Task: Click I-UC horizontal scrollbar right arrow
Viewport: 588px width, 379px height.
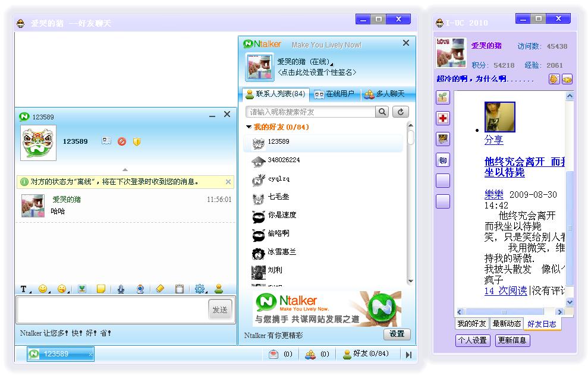Action: (560, 312)
